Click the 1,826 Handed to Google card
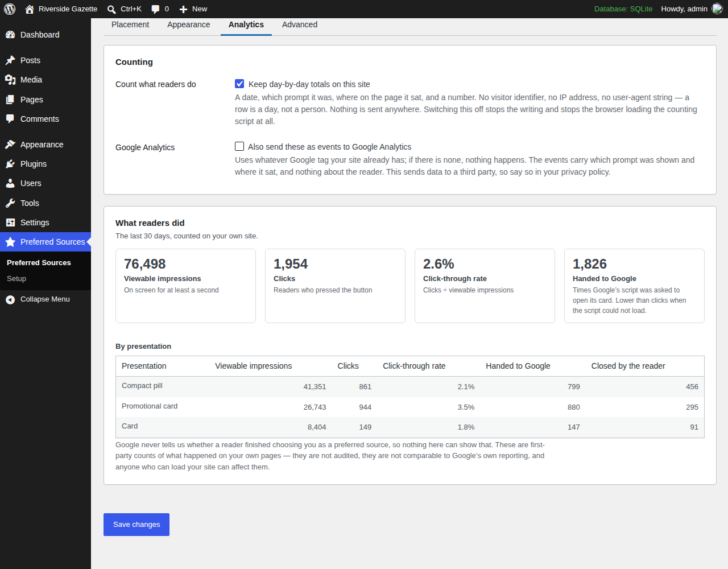 coord(634,286)
